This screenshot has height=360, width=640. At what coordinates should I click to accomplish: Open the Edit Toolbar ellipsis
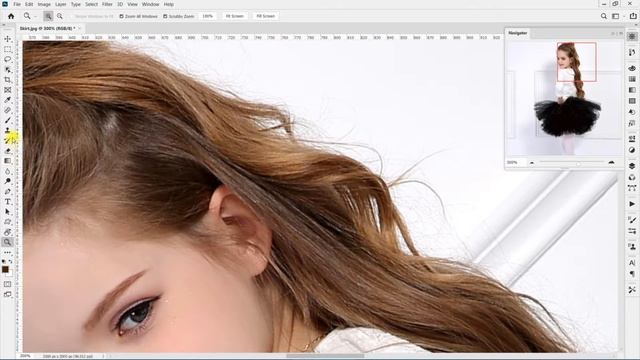tap(7, 253)
